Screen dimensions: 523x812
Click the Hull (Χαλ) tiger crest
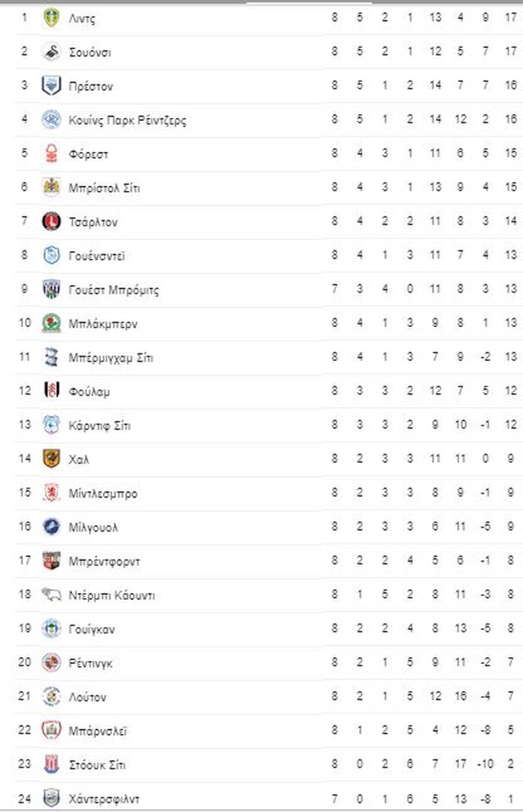coord(51,459)
